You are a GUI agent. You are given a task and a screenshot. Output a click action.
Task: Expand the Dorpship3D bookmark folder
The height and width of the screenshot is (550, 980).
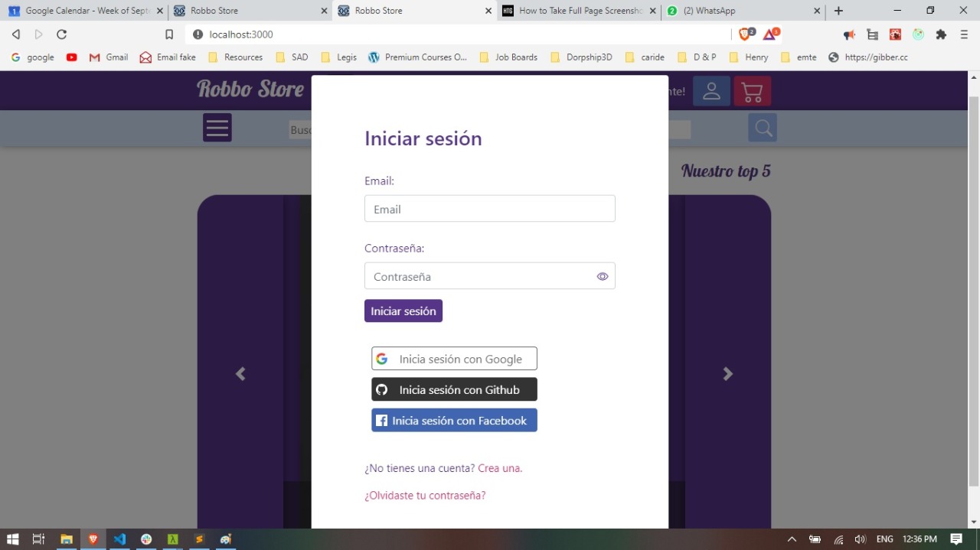pos(581,57)
